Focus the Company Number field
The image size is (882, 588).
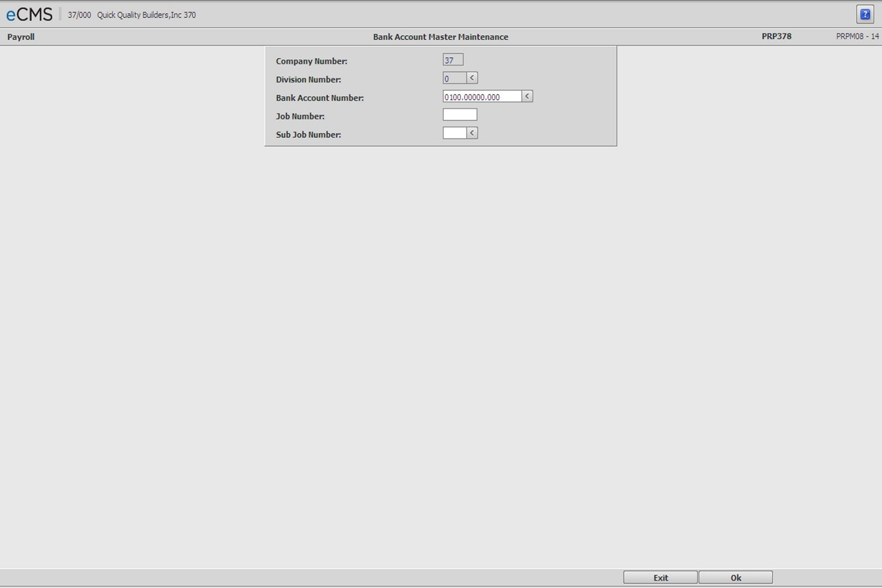click(453, 60)
